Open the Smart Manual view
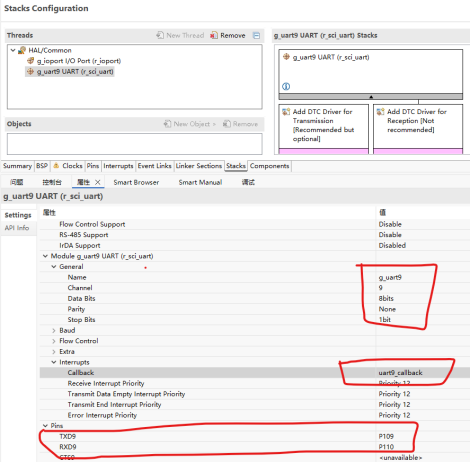Screen dimensions: 471x462 (200, 182)
